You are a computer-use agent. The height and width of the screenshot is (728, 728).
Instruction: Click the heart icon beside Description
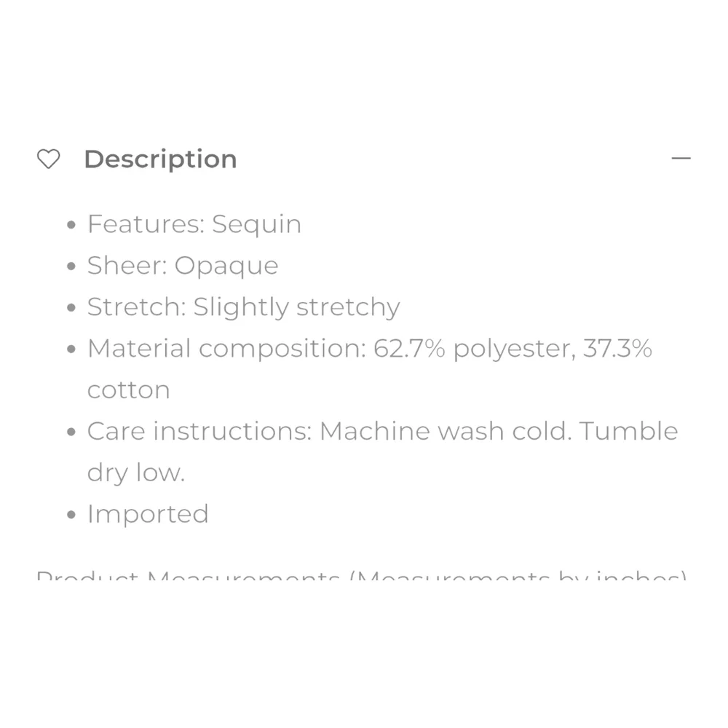48,159
